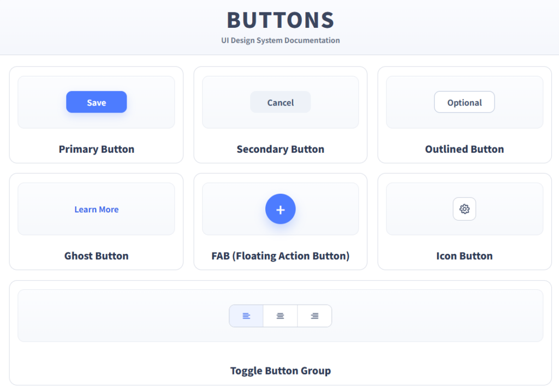Enable the align right toggle
The height and width of the screenshot is (392, 559).
[x=314, y=316]
